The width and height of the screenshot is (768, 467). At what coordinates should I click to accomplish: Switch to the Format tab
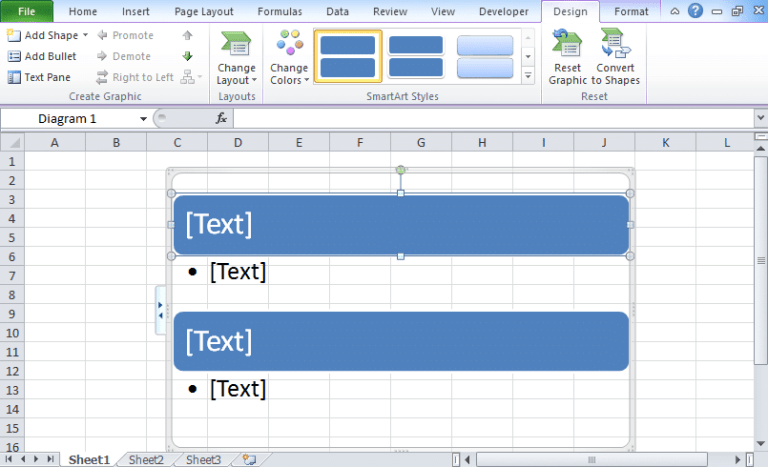click(631, 11)
